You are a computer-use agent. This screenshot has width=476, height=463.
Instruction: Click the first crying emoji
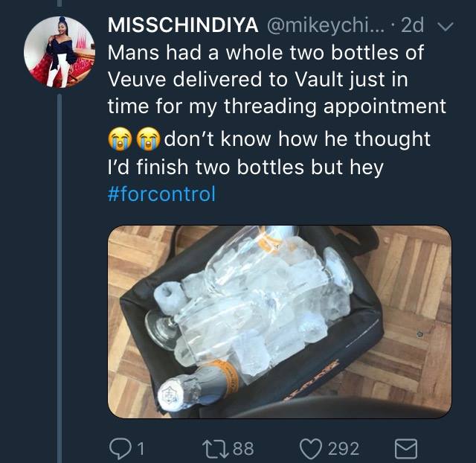120,139
